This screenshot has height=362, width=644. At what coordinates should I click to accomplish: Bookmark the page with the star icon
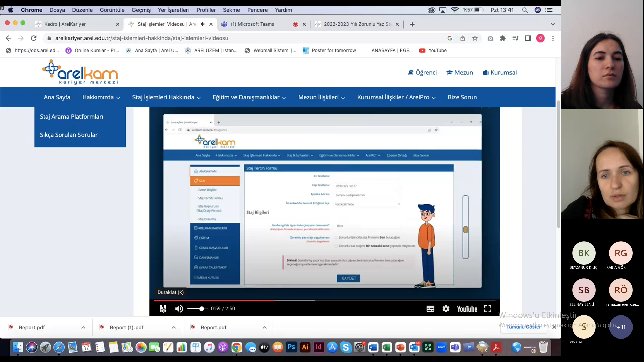pos(475,38)
